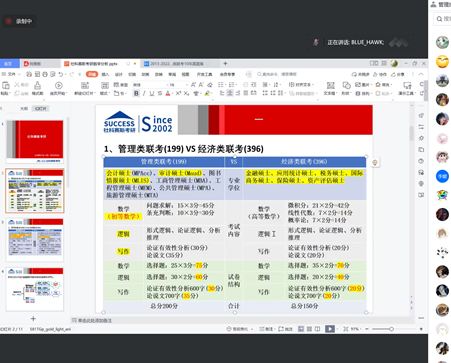Select the third slide thumbnail
The height and width of the screenshot is (363, 451).
coord(35,240)
